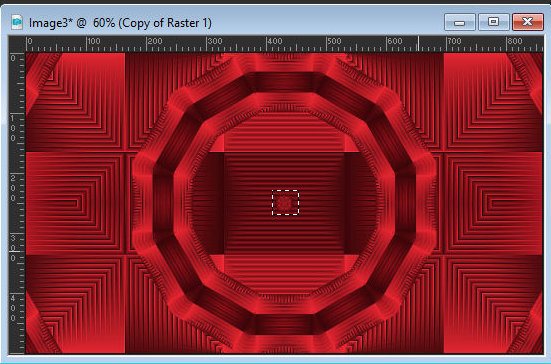
Task: Click the 500 mark on the horizontal ruler
Action: pyautogui.click(x=334, y=41)
